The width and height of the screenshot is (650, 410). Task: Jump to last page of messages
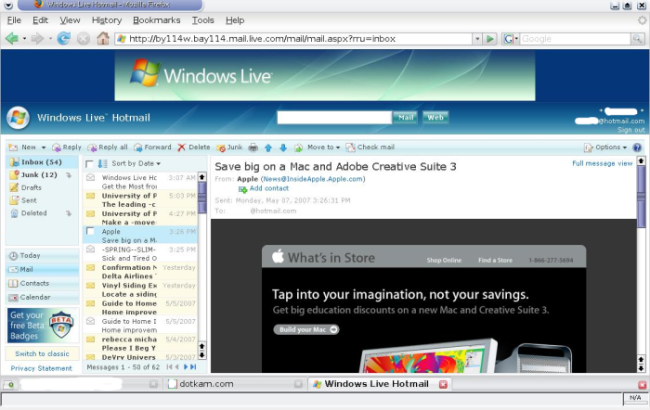coord(193,367)
